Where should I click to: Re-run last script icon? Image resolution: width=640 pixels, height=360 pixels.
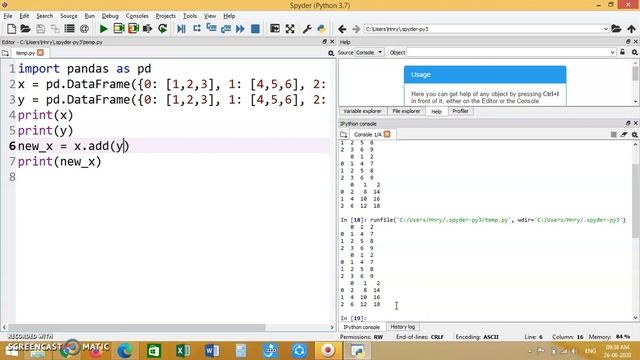(x=162, y=29)
